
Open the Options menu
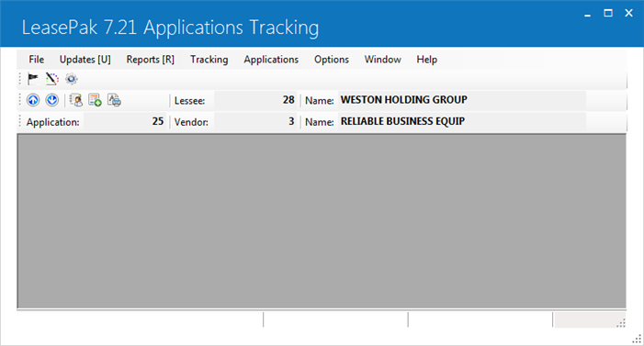point(332,60)
